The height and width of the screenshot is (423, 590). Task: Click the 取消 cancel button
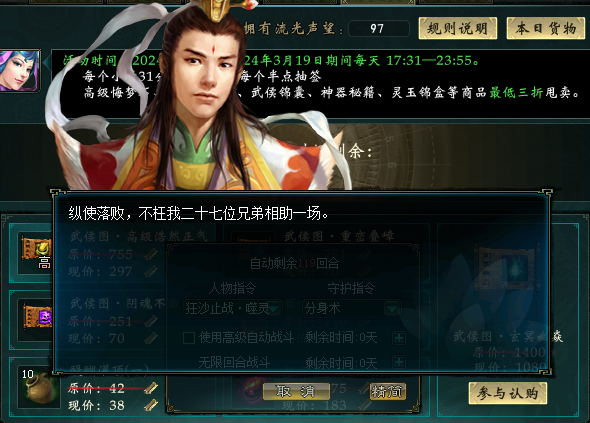click(296, 392)
